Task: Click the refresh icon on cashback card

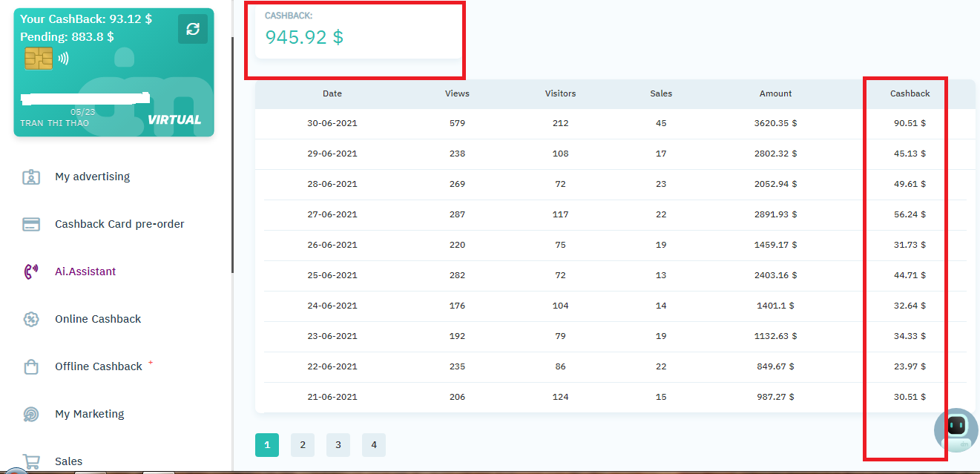Action: [x=193, y=29]
